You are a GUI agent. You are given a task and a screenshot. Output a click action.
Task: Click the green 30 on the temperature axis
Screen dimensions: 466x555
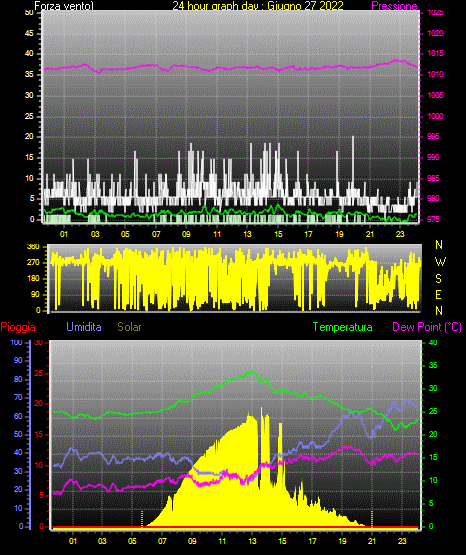pos(433,388)
